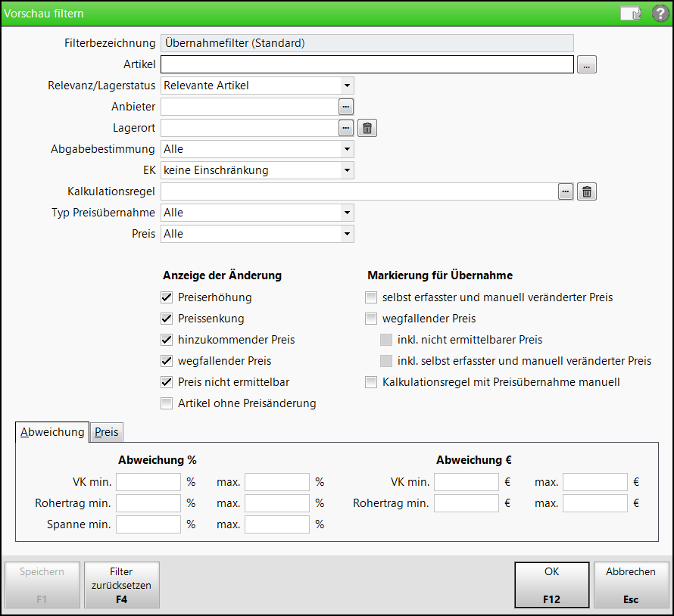
Task: Open the Abgabebestimmung dropdown
Action: coord(346,149)
